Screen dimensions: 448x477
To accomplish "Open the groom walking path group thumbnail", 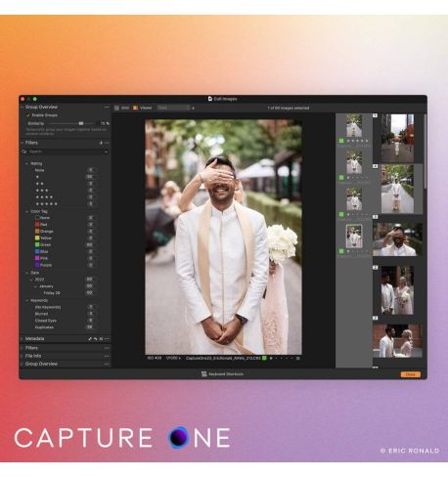I will (397, 189).
